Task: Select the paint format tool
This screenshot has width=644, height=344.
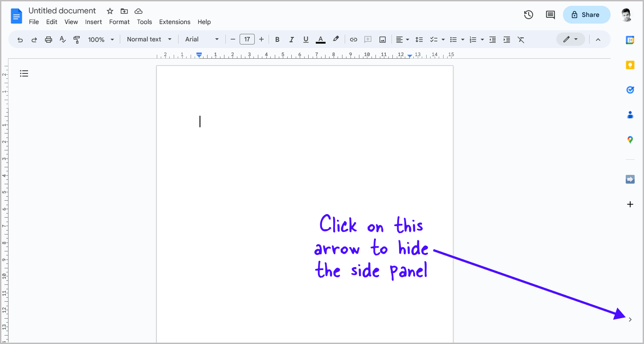Action: (77, 39)
